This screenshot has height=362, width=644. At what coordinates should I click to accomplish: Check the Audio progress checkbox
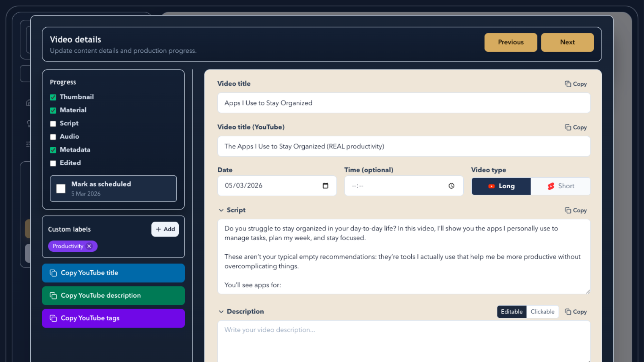pyautogui.click(x=53, y=137)
